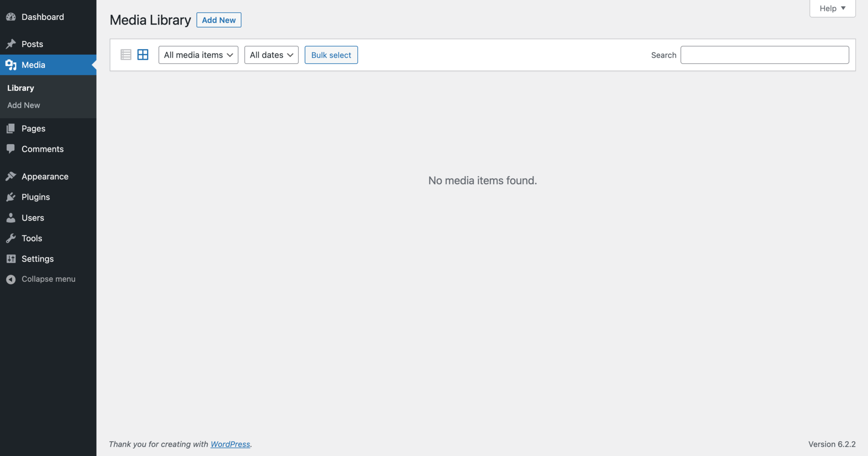This screenshot has width=868, height=456.
Task: Click the Appearance paintbrush icon
Action: click(x=11, y=176)
